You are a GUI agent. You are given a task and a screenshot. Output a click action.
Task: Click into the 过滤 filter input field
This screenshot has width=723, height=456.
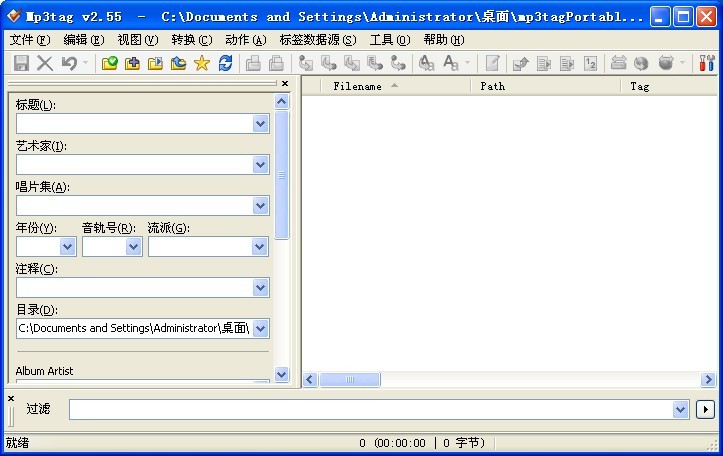370,409
